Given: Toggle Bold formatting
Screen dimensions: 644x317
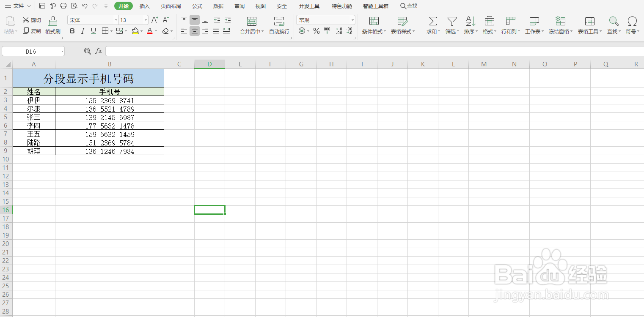Looking at the screenshot, I should coord(72,31).
